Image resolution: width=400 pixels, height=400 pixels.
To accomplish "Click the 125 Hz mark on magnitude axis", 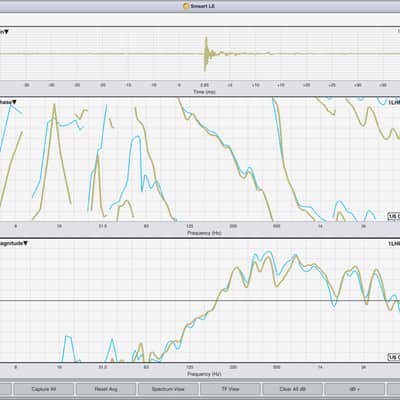I will pos(190,367).
